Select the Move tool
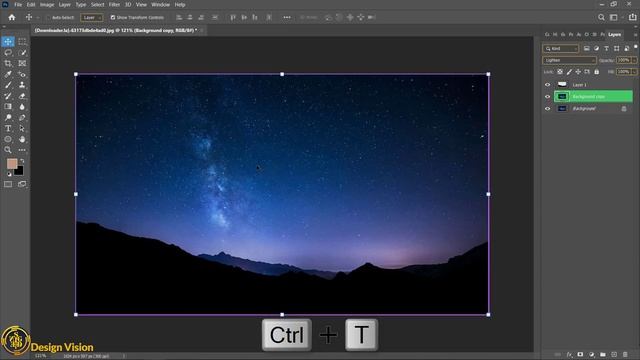 click(8, 42)
